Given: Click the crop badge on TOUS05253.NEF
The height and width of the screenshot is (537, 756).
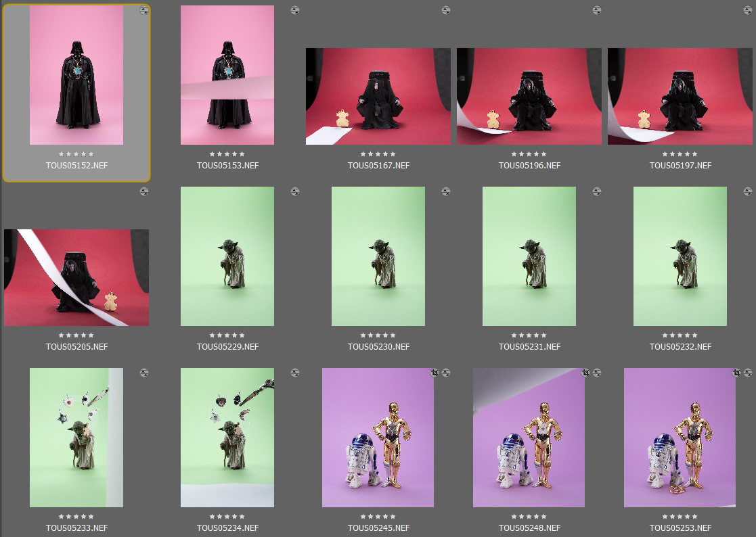Looking at the screenshot, I should (736, 372).
